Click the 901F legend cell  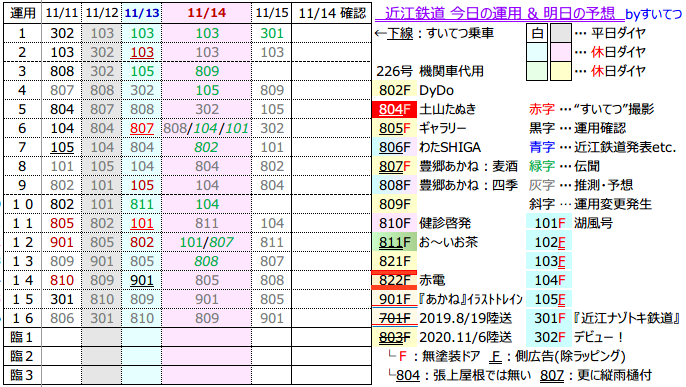coord(394,299)
